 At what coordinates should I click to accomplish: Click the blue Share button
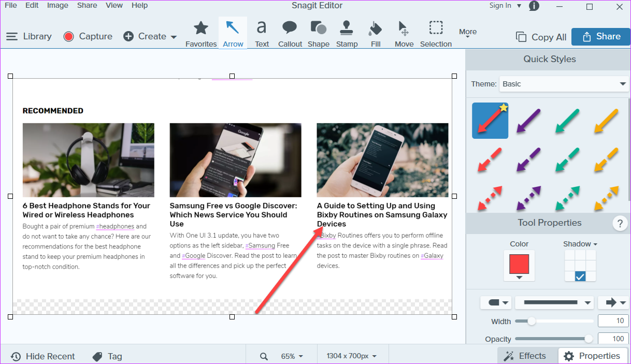pos(601,36)
